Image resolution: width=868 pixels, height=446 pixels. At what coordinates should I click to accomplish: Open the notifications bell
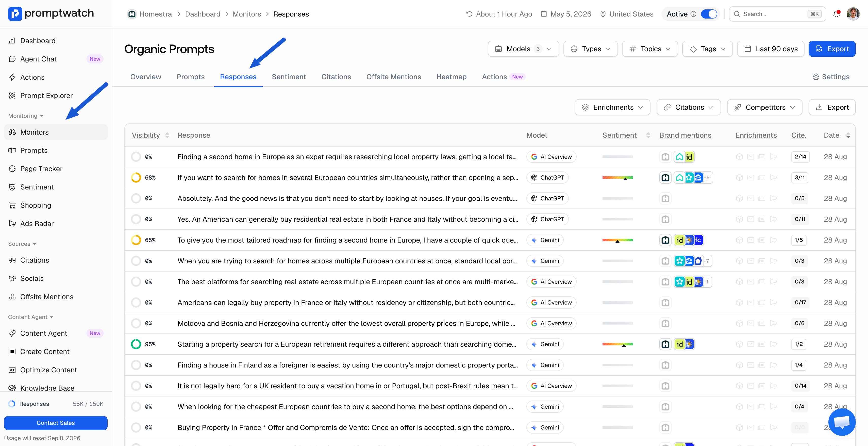[x=836, y=14]
